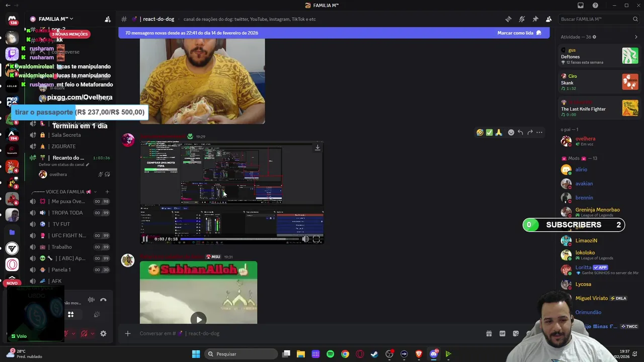Toggle noise suppression waveform icon

[x=91, y=300]
